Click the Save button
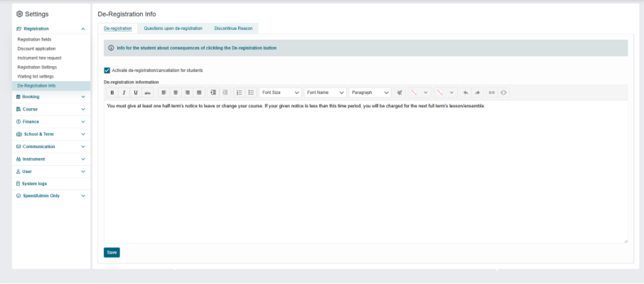This screenshot has height=284, width=644. coord(112,253)
